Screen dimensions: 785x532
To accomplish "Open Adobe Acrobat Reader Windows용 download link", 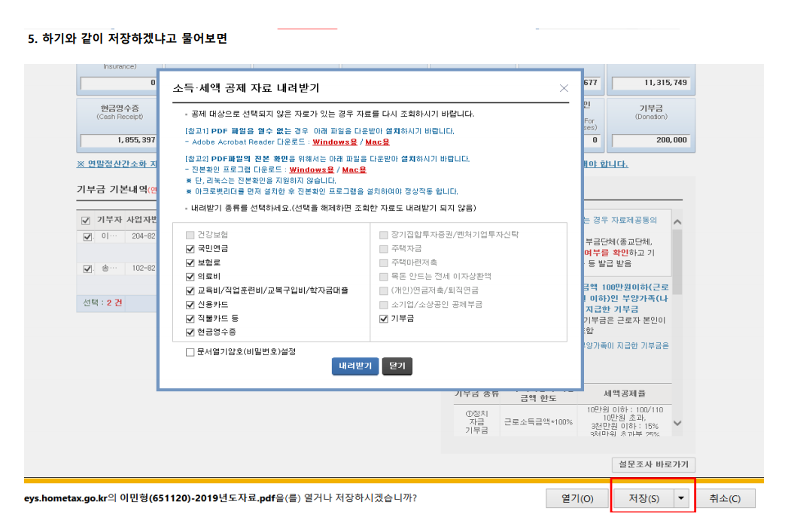I will coord(334,141).
